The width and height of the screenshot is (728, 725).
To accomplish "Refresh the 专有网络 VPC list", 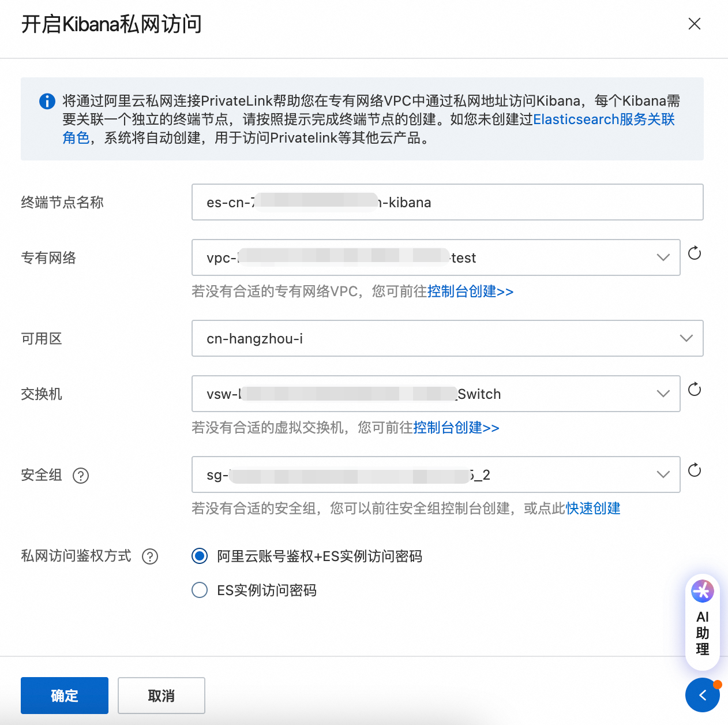I will click(x=695, y=253).
